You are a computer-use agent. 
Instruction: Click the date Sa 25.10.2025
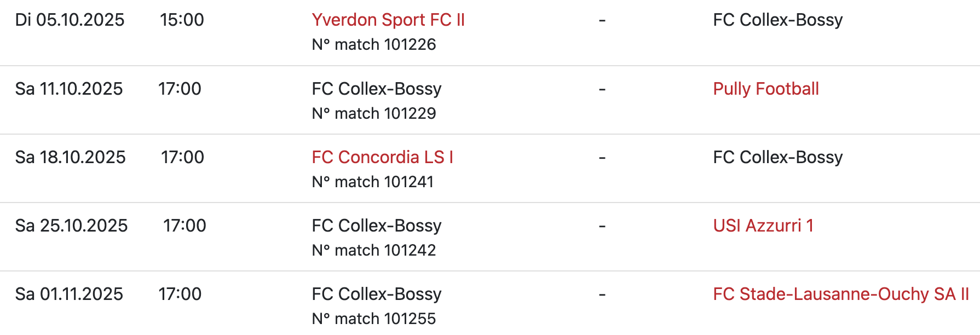[71, 226]
